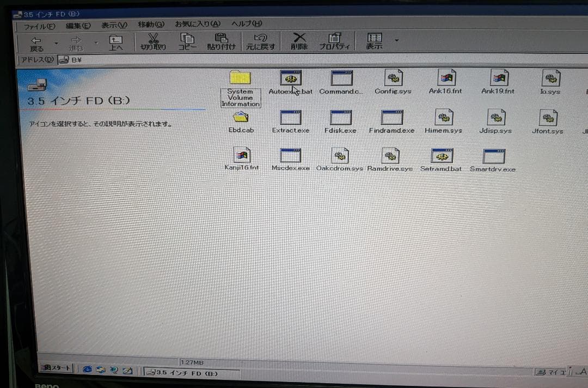Open the System Volume Information folder
588x388 pixels.
[240, 77]
